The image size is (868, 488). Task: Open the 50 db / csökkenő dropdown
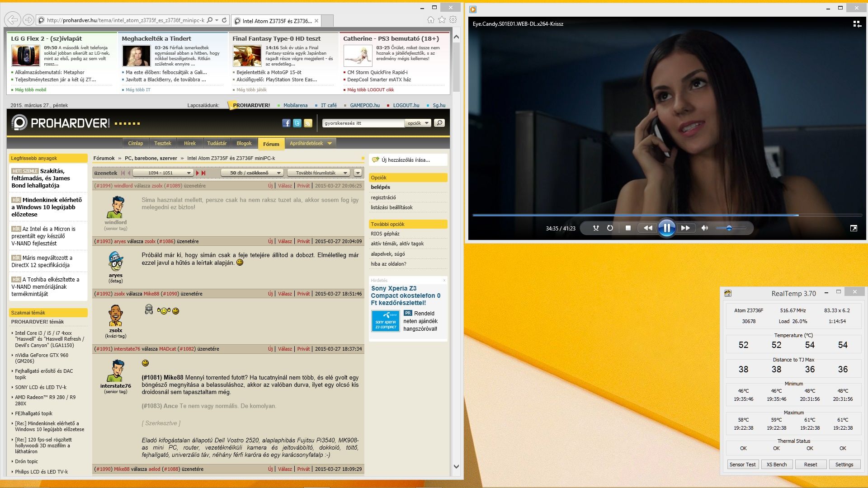click(x=252, y=173)
